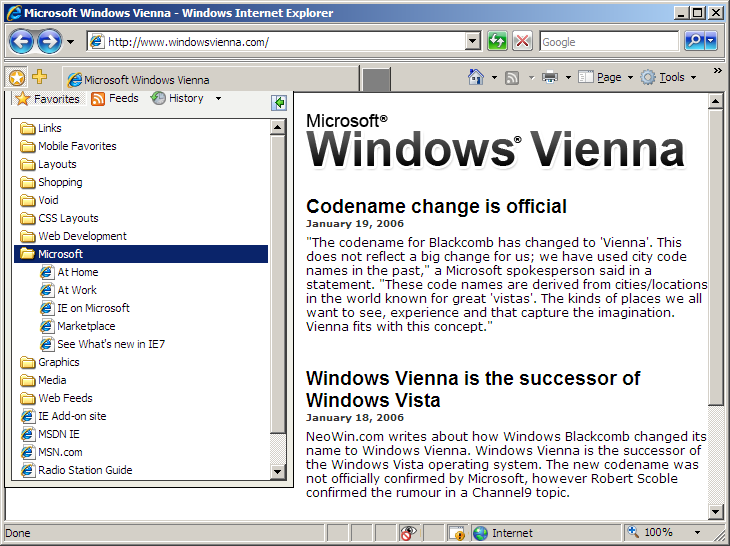Viewport: 730px width, 546px height.
Task: Click the RSS Feeds toolbar icon
Action: coord(512,78)
